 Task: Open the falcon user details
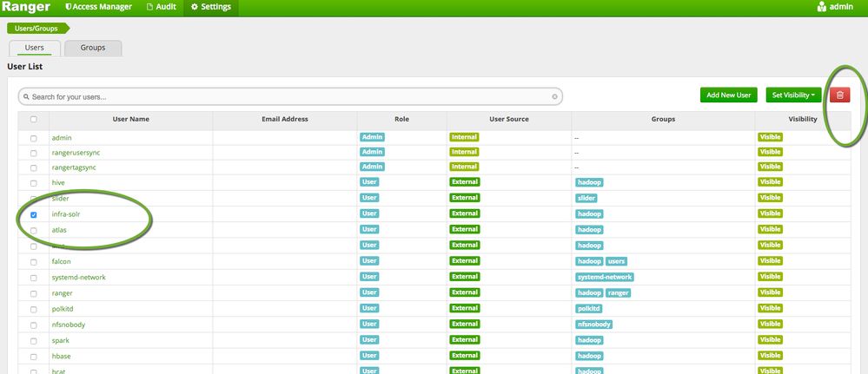61,261
